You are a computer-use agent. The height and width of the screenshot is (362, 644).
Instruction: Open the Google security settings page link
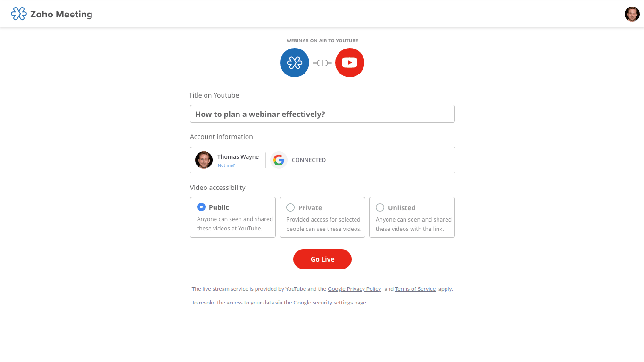click(x=322, y=302)
